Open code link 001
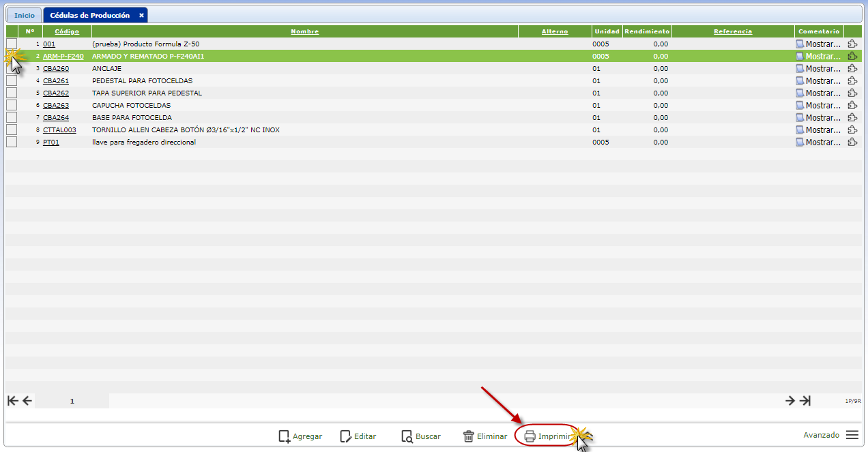 49,44
